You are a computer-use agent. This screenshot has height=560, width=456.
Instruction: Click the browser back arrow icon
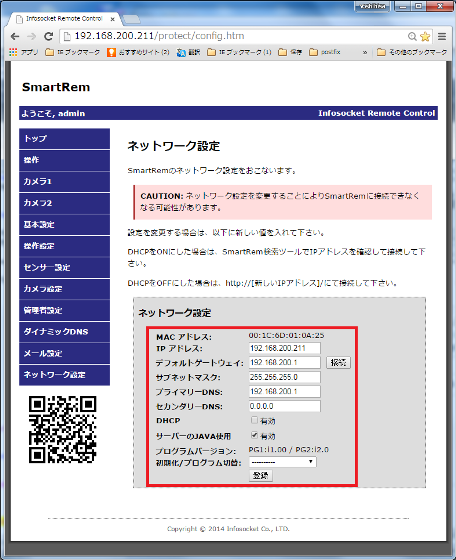pos(15,36)
